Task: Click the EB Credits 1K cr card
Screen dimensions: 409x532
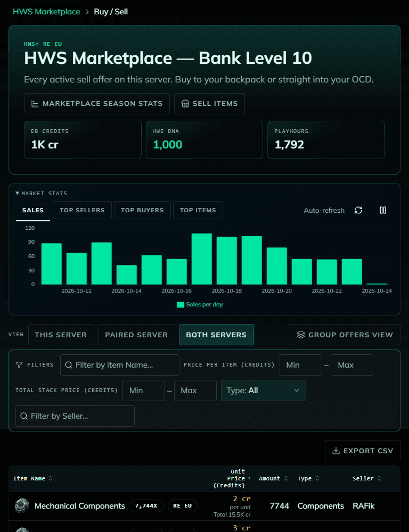Action: click(83, 140)
